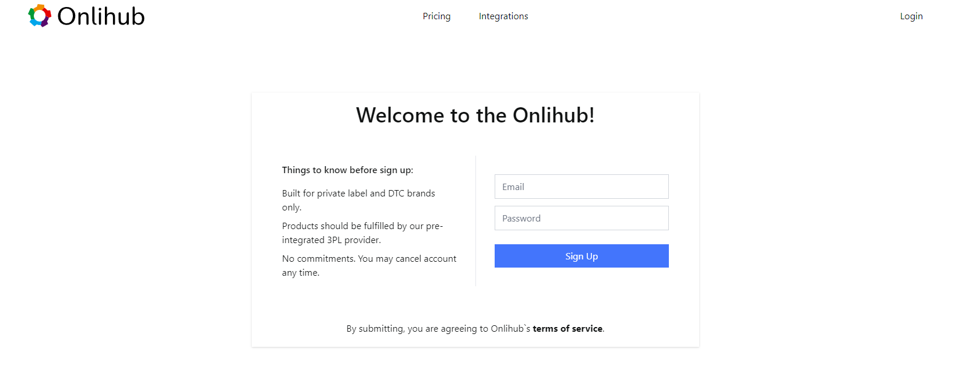Open the Integrations page
The image size is (980, 390).
click(x=503, y=16)
